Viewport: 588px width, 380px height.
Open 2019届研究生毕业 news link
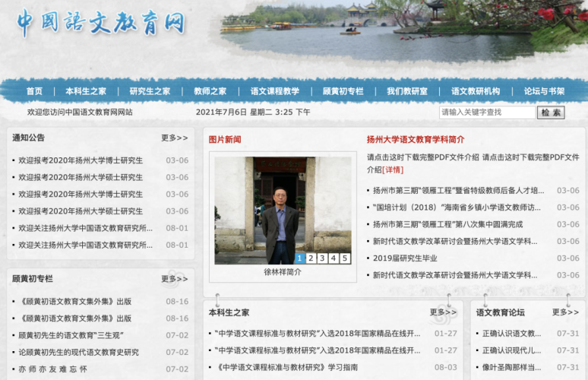(405, 258)
